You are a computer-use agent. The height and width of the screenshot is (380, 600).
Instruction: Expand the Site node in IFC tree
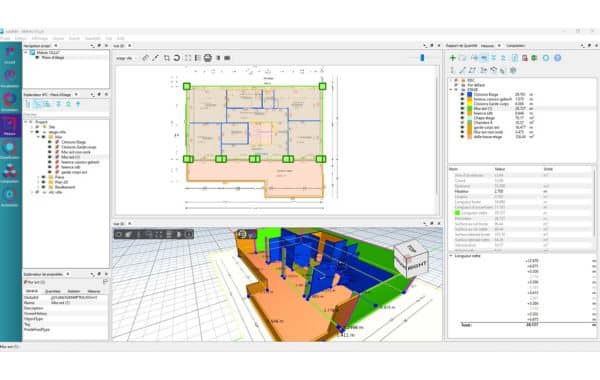pos(32,127)
